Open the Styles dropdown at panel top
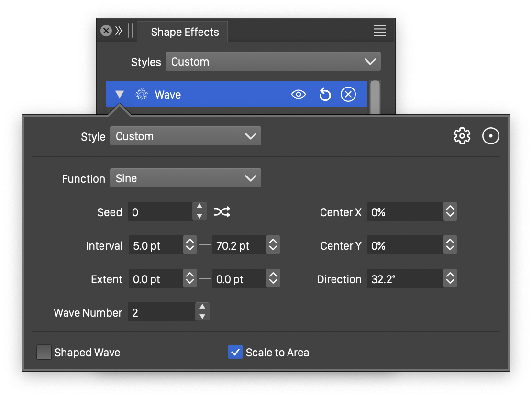 pos(273,62)
